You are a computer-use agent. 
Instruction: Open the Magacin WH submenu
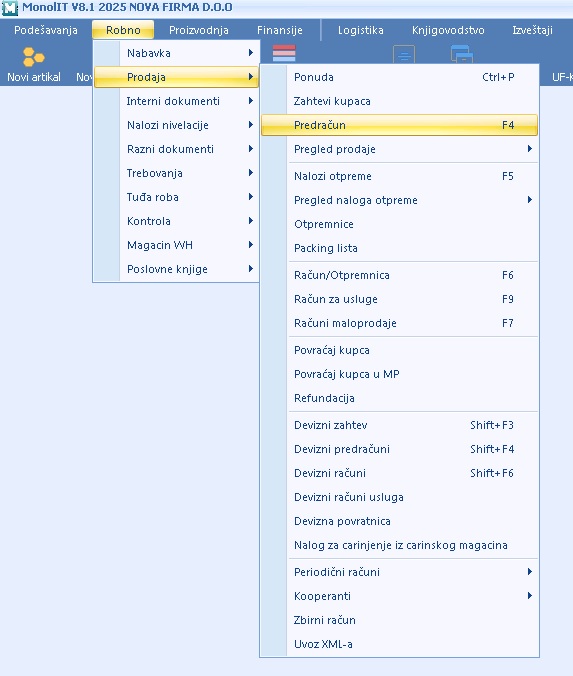177,245
